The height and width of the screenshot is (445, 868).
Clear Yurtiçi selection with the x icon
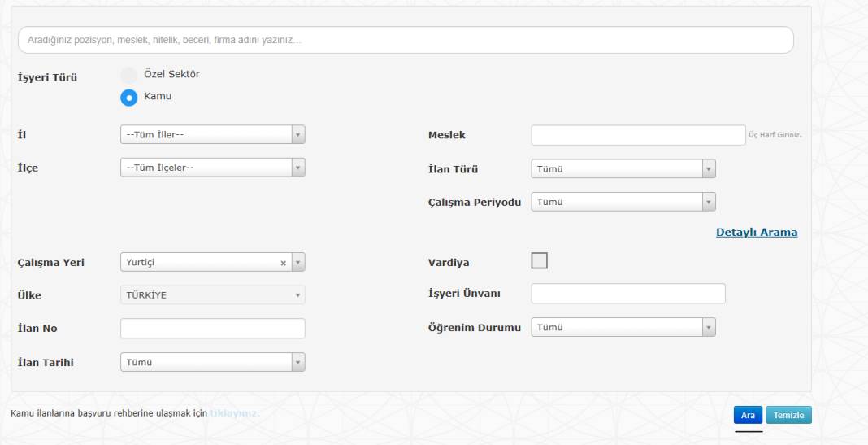coord(283,263)
